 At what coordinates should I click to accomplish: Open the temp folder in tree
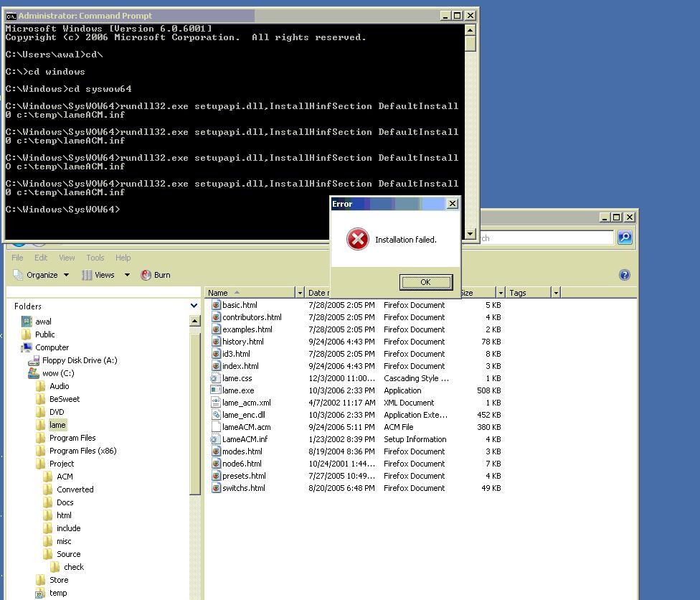(58, 593)
